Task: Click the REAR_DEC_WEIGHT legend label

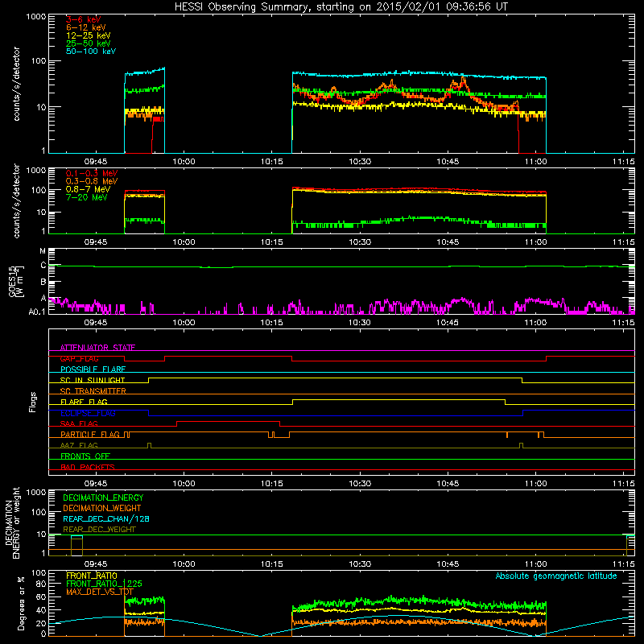Action: 99,530
